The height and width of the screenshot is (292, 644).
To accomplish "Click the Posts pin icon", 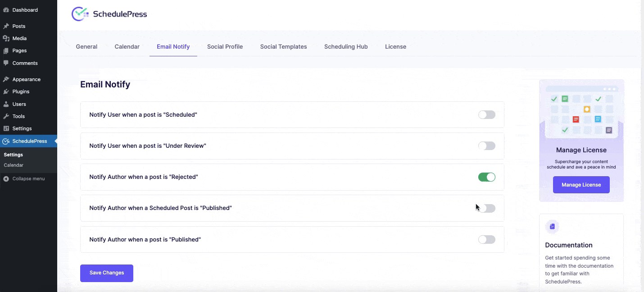I will coord(6,26).
